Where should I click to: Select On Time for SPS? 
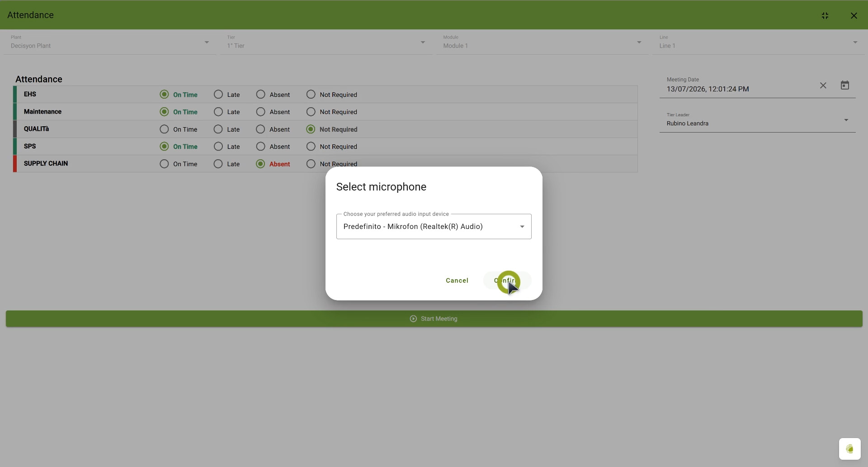[x=164, y=146]
